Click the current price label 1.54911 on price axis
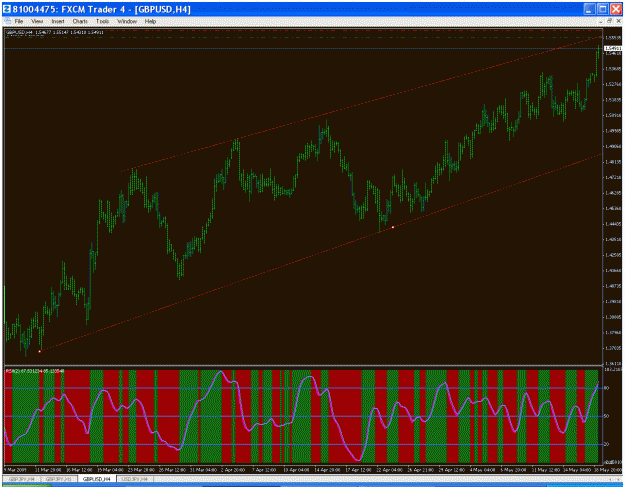The image size is (625, 487). (613, 48)
